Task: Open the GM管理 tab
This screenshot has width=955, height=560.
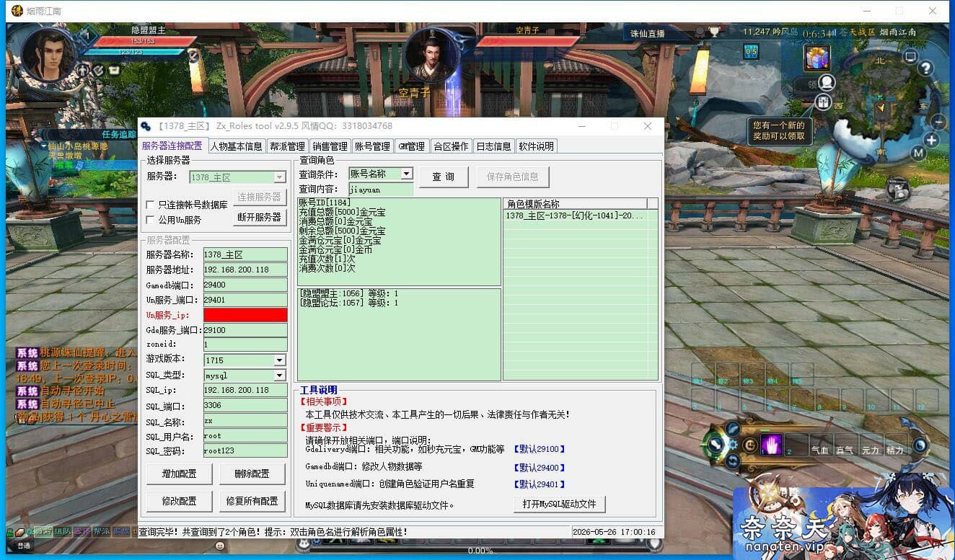Action: pyautogui.click(x=412, y=146)
